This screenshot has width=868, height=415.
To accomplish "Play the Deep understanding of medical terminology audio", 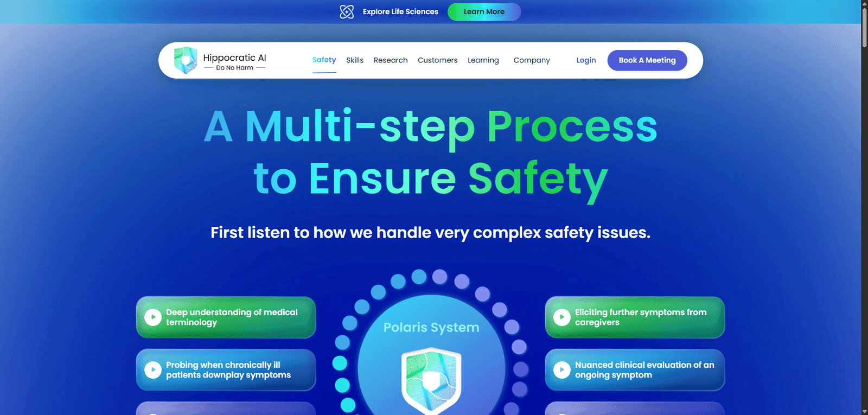I will click(153, 317).
